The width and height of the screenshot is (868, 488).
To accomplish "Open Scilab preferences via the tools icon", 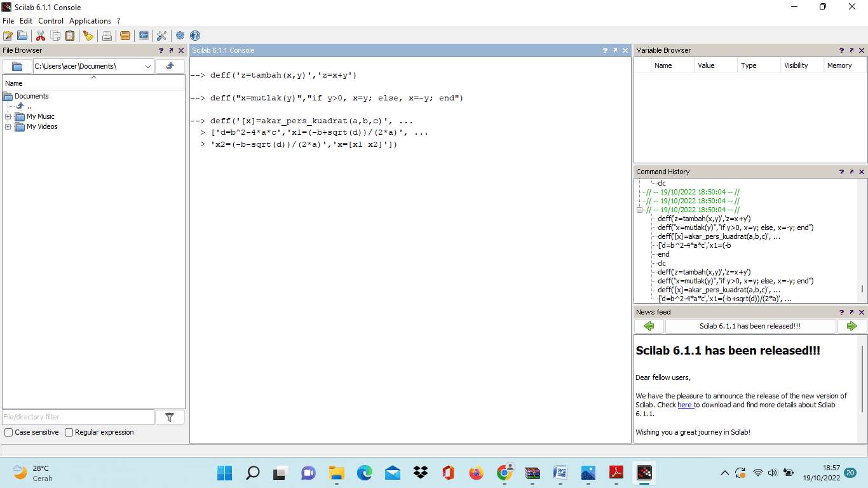I will pos(161,36).
